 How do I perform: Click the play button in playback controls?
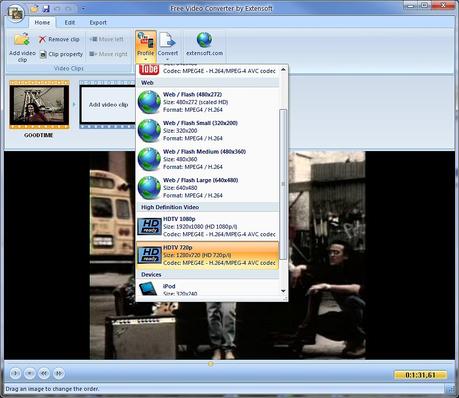point(15,373)
